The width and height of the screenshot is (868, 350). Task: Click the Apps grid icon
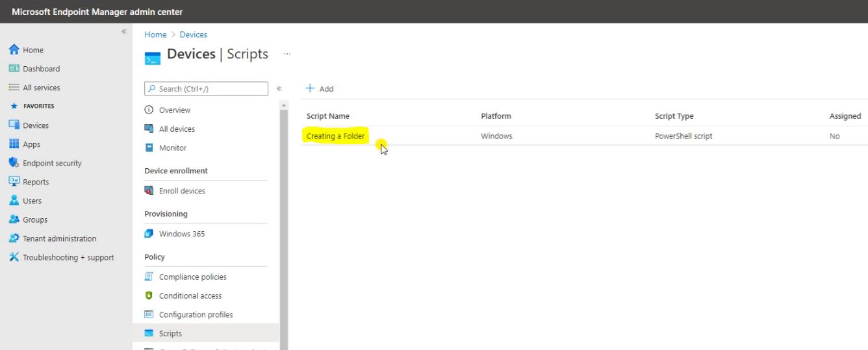(14, 144)
